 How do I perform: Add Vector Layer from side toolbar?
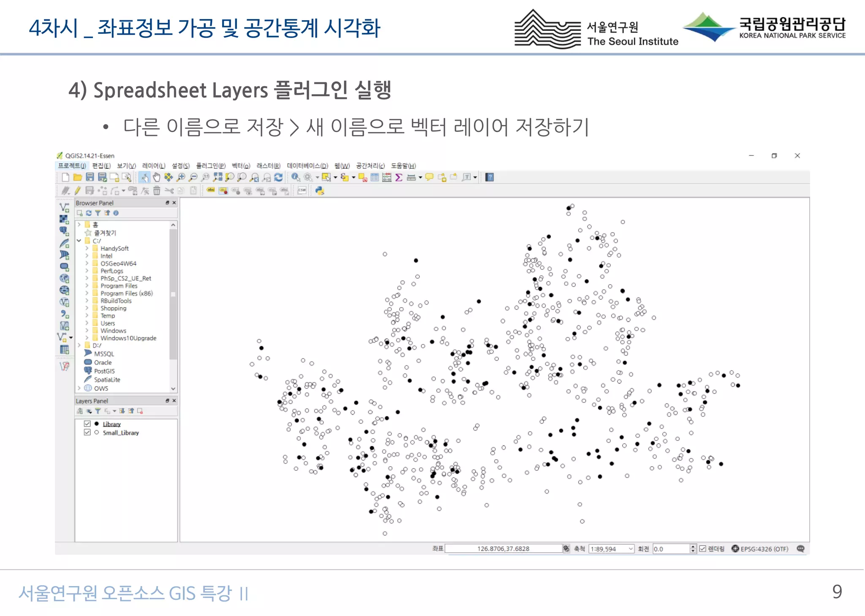64,207
